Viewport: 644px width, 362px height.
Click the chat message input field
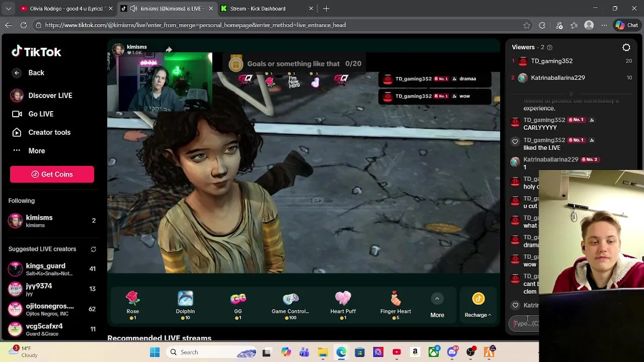tap(525, 323)
